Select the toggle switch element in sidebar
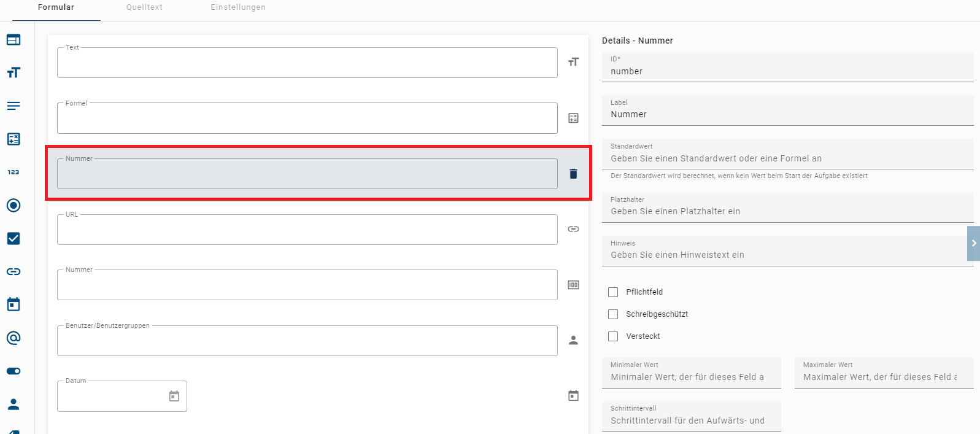 tap(14, 371)
